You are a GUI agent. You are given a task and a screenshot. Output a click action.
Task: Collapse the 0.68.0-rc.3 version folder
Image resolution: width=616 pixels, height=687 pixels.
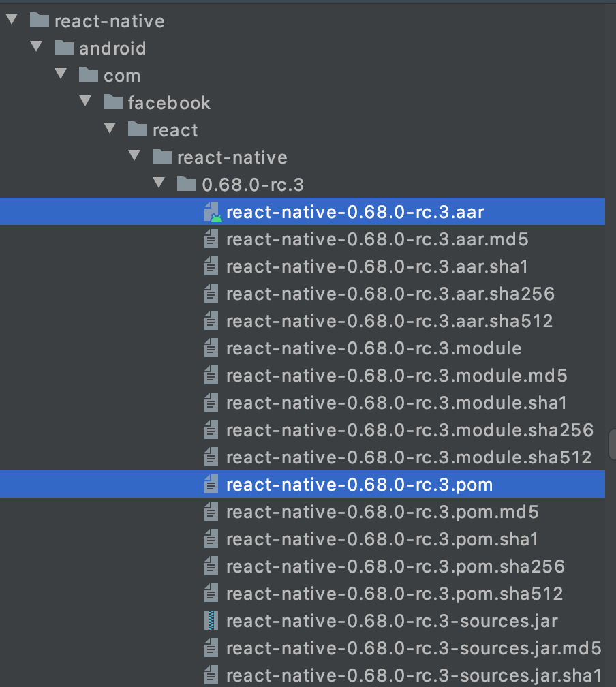pos(159,184)
